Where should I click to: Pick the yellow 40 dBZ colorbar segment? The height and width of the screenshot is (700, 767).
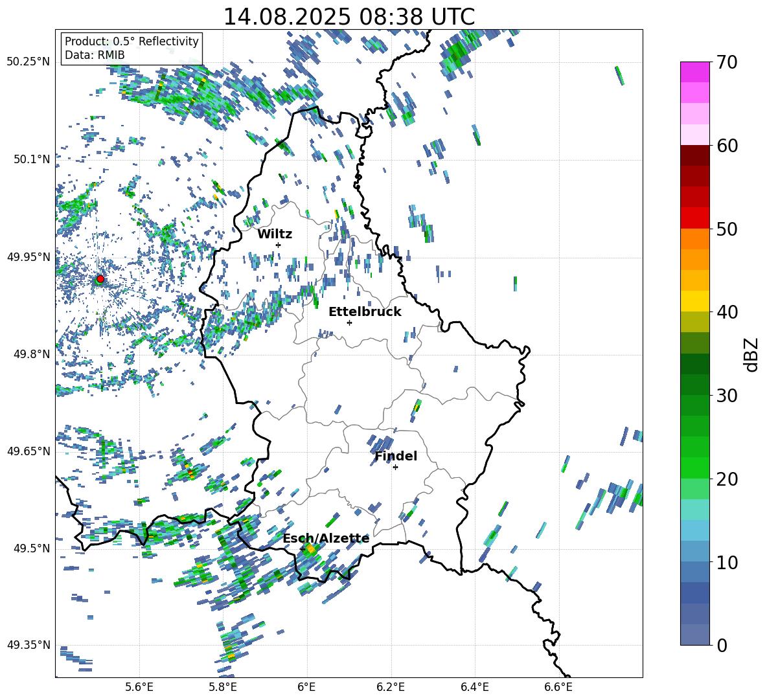tap(694, 301)
